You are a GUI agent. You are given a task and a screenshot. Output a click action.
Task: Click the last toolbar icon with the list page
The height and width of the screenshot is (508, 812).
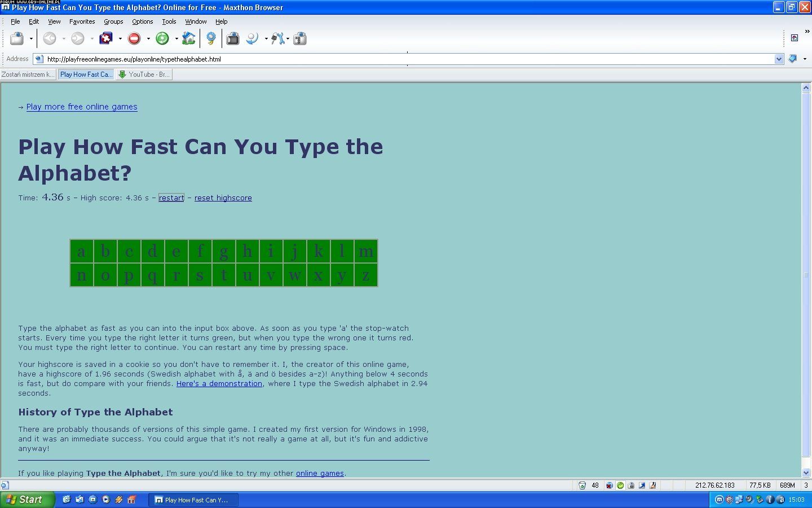tap(300, 38)
